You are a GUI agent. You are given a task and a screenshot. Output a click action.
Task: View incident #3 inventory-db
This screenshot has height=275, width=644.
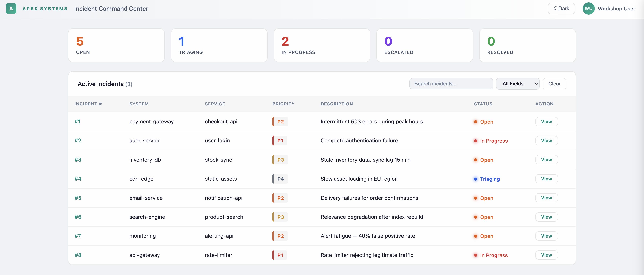(546, 160)
